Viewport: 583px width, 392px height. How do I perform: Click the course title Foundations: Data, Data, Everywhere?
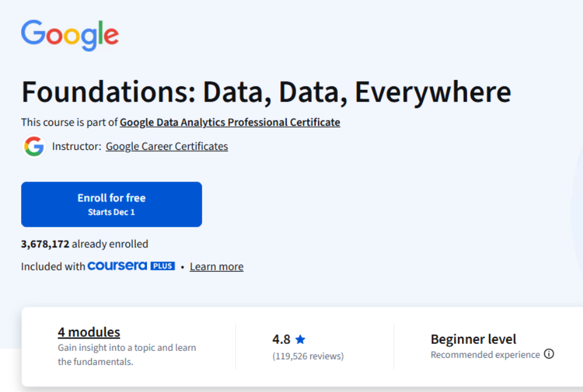tap(266, 91)
